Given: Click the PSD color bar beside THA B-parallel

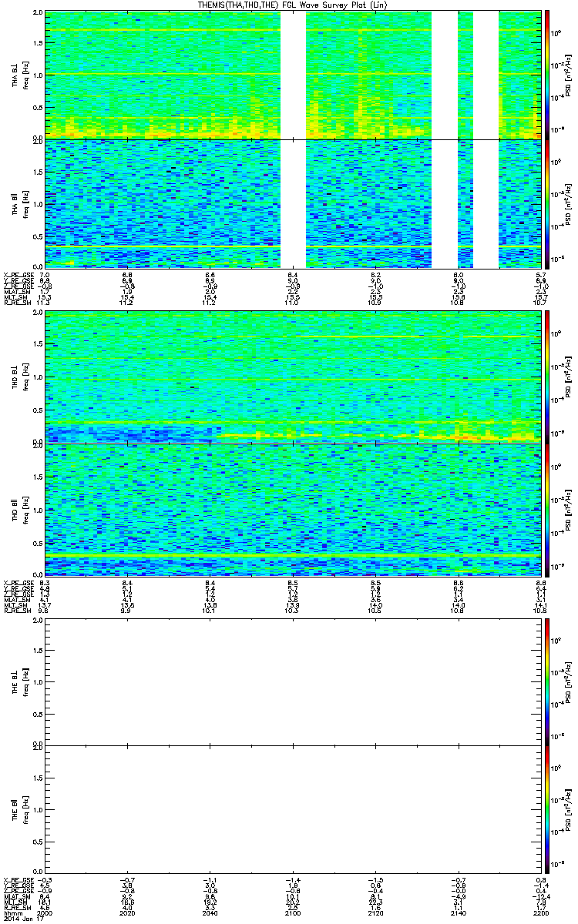Looking at the screenshot, I should 547,203.
